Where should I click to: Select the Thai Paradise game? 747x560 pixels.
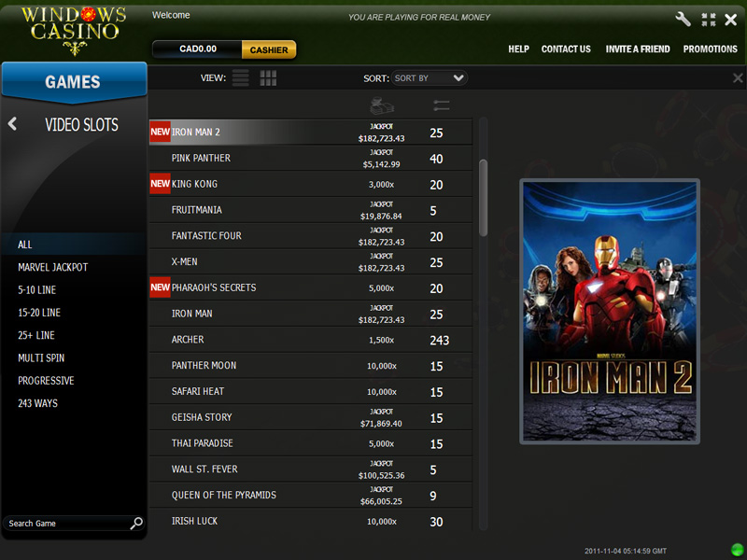click(x=311, y=443)
